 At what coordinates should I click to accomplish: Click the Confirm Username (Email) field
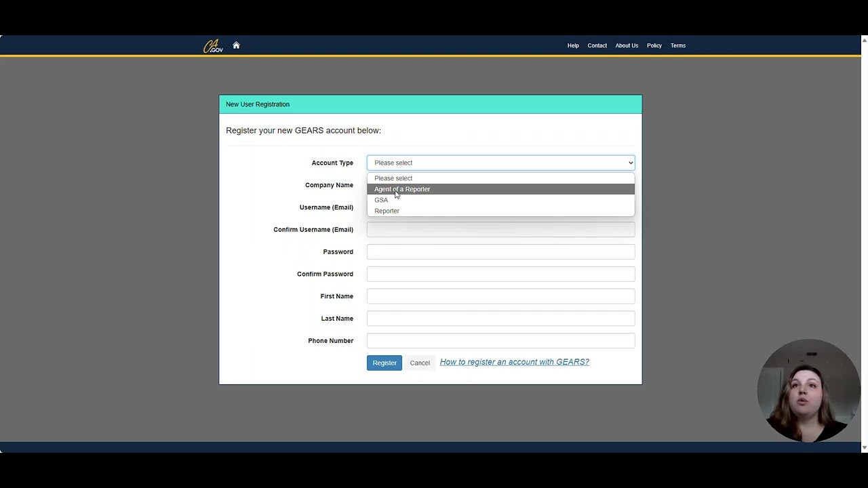click(500, 230)
